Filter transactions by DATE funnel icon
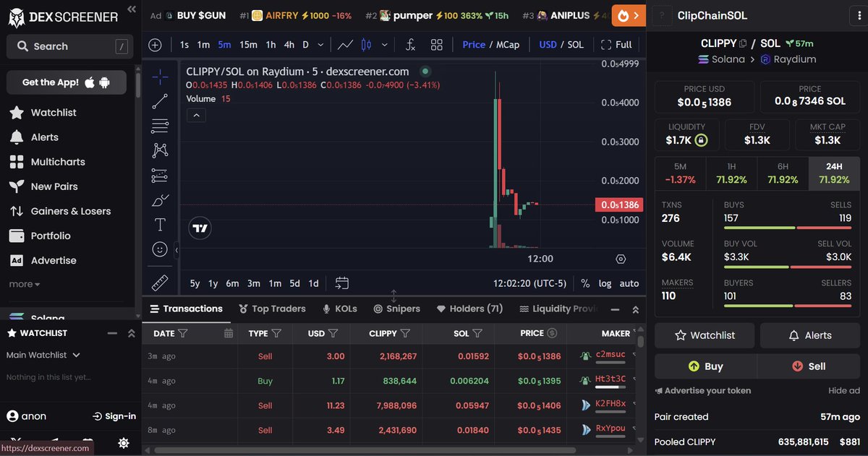This screenshot has width=868, height=456. coord(183,333)
